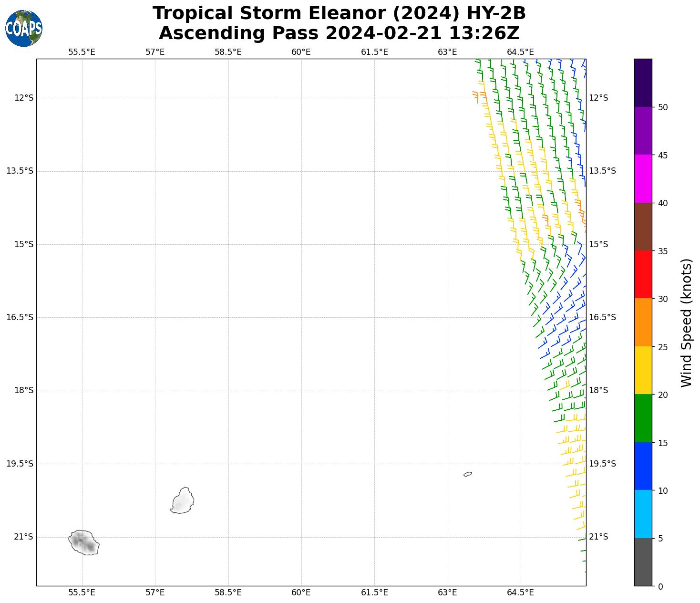Click the Wind Speed (knots) colorbar label
Screen dimensions: 700x603
pyautogui.click(x=686, y=322)
